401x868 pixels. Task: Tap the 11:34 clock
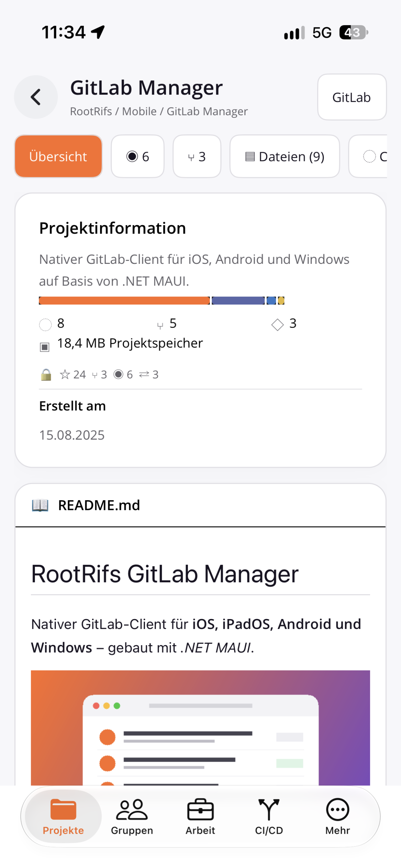[x=64, y=32]
